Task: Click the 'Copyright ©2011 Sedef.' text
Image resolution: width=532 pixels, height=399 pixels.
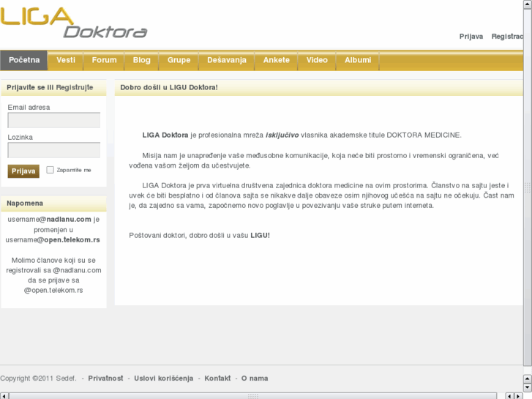Action: 38,379
